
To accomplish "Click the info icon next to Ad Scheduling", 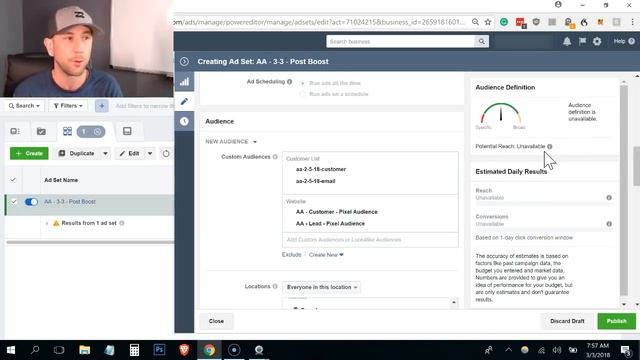I will click(289, 82).
